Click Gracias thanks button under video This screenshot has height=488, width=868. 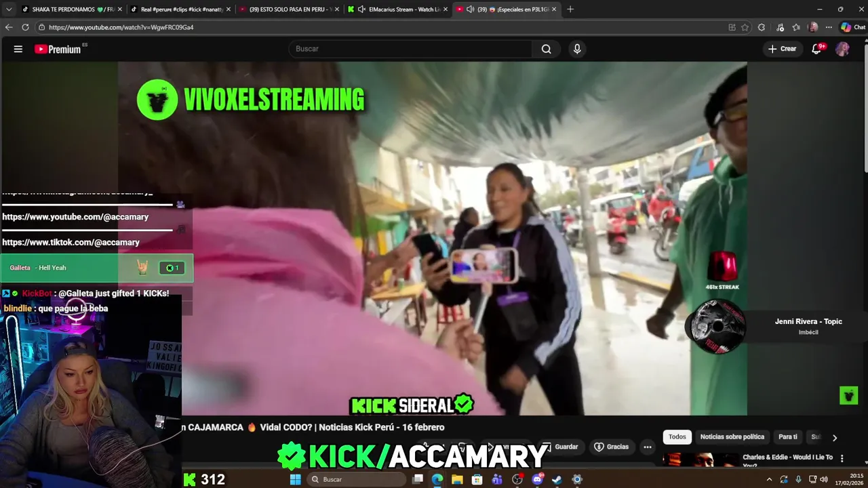point(611,447)
